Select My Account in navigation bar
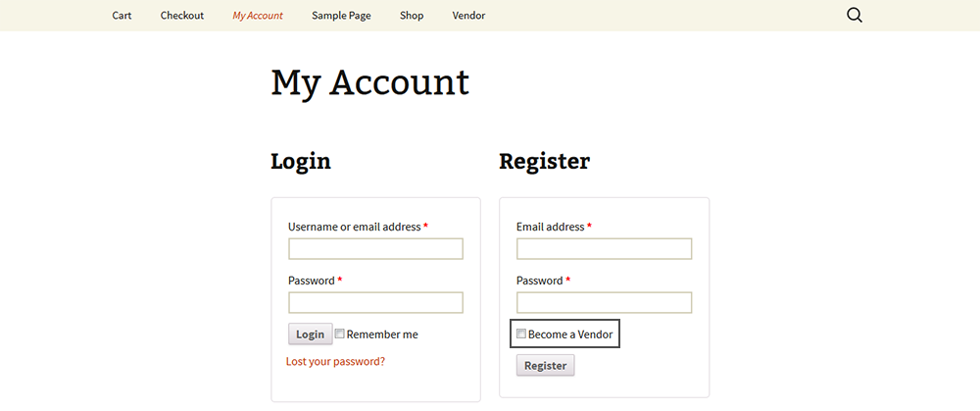 point(258,16)
